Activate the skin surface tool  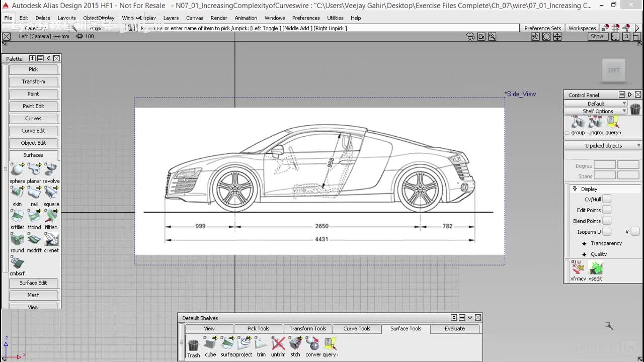click(x=17, y=193)
